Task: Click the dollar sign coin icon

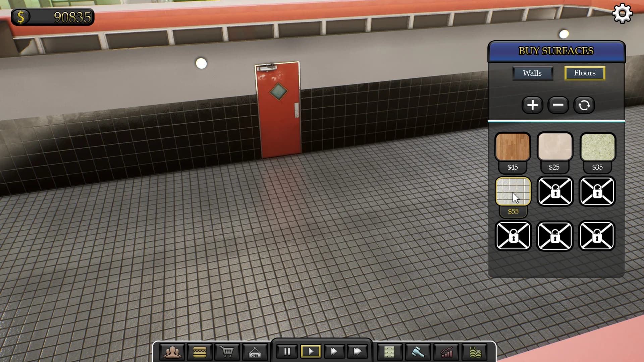Action: tap(21, 17)
